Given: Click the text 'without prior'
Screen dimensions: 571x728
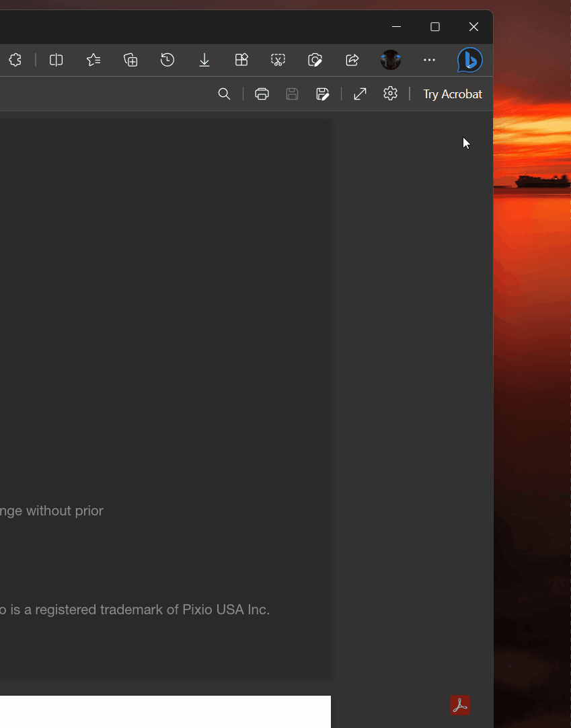Looking at the screenshot, I should click(65, 511).
